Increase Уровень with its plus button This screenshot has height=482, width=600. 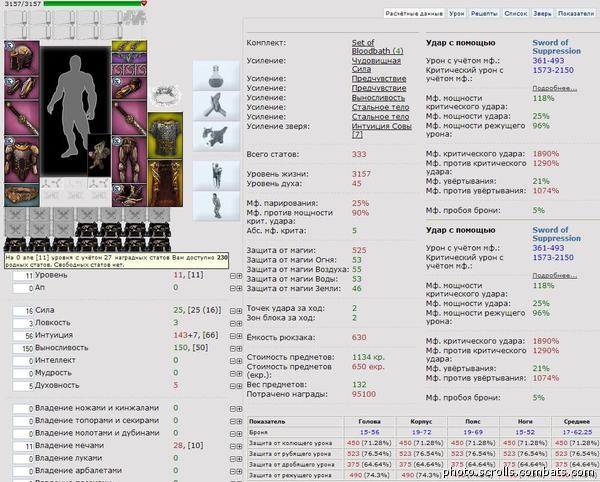239,276
